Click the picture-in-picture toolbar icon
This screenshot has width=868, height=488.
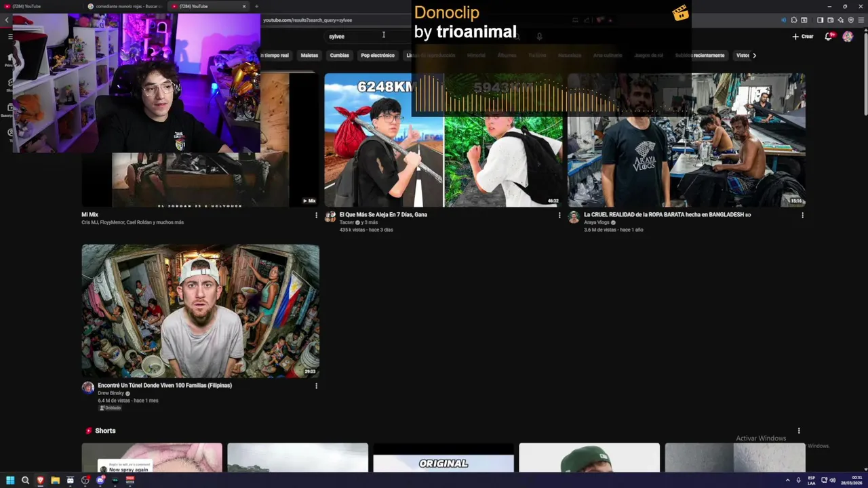pos(804,20)
